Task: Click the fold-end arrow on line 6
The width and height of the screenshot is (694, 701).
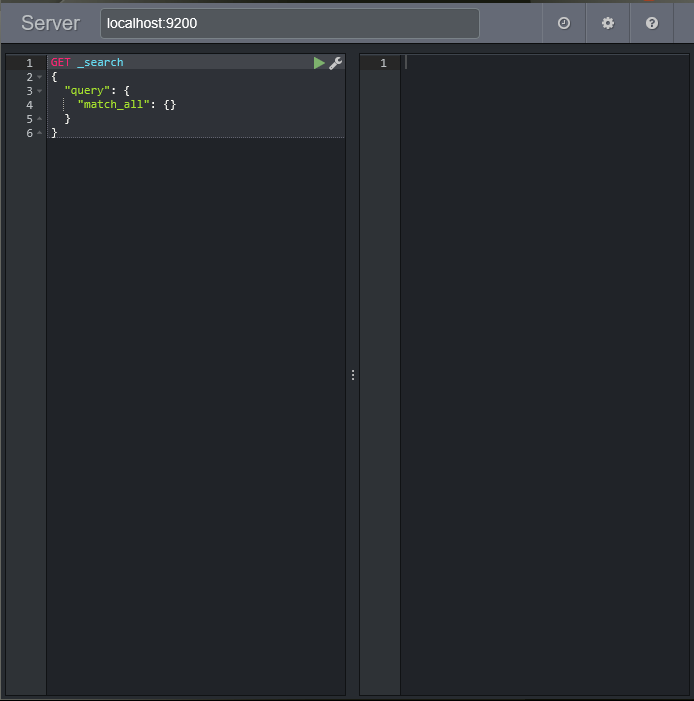Action: pyautogui.click(x=40, y=133)
